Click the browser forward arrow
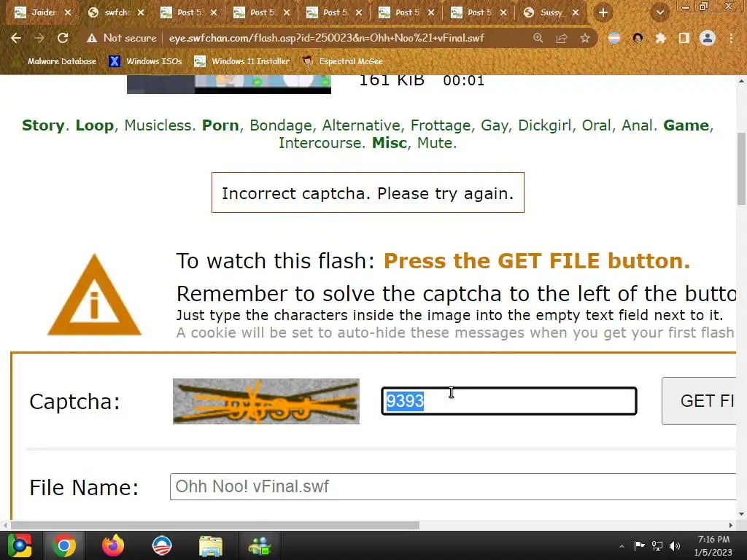Image resolution: width=747 pixels, height=560 pixels. point(39,38)
